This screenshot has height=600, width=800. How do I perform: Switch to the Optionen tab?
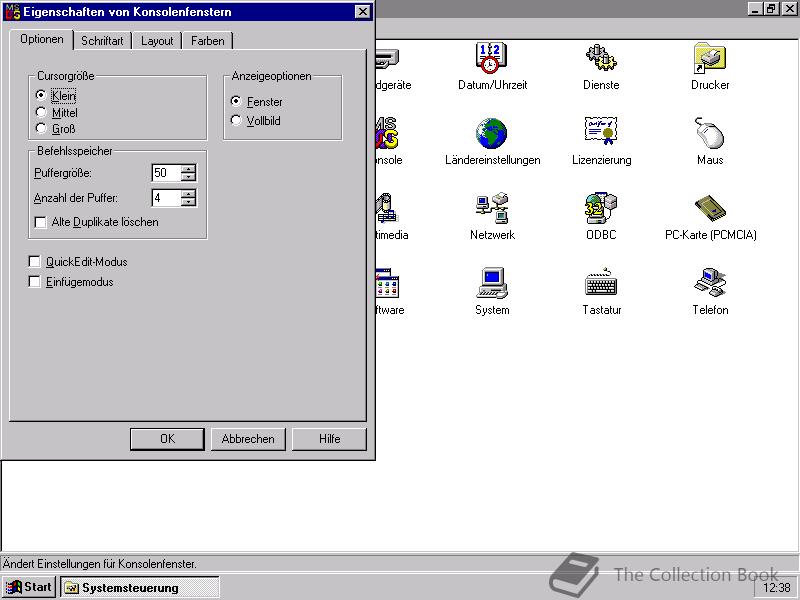42,39
